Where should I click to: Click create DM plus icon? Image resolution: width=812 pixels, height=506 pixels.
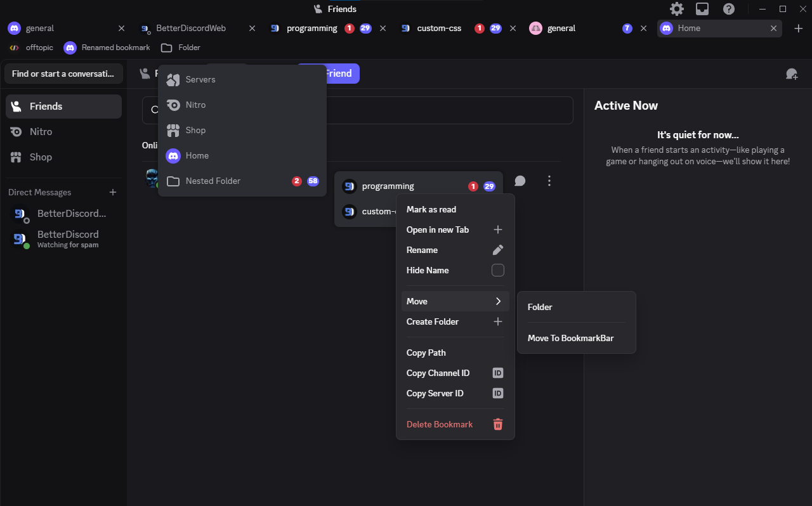tap(113, 192)
